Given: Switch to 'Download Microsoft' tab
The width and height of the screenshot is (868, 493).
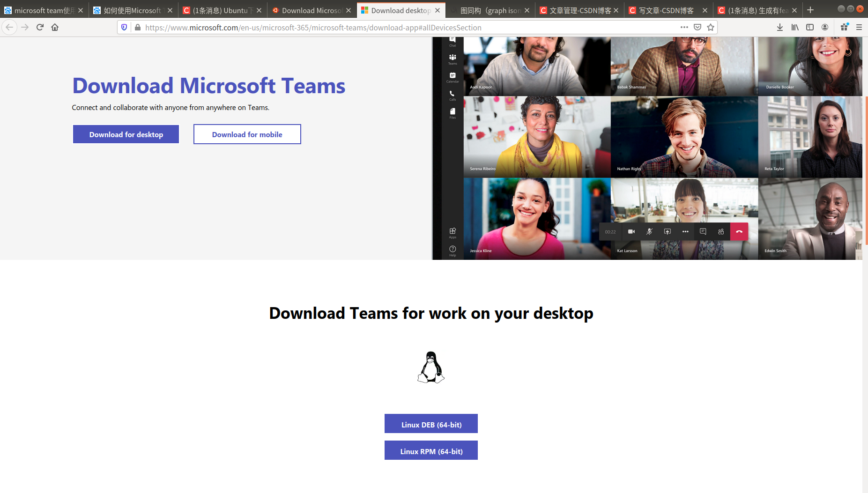Looking at the screenshot, I should click(312, 10).
